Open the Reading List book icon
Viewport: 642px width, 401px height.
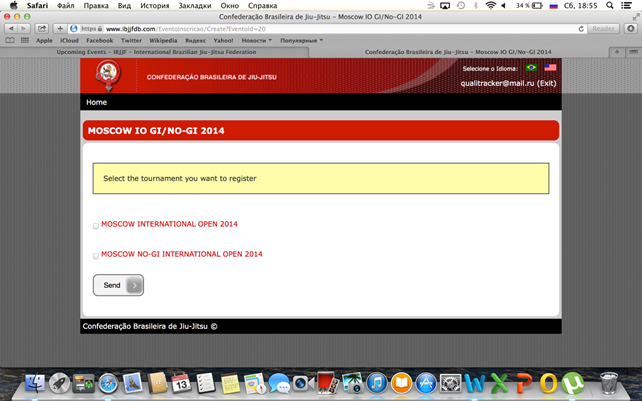[x=10, y=40]
